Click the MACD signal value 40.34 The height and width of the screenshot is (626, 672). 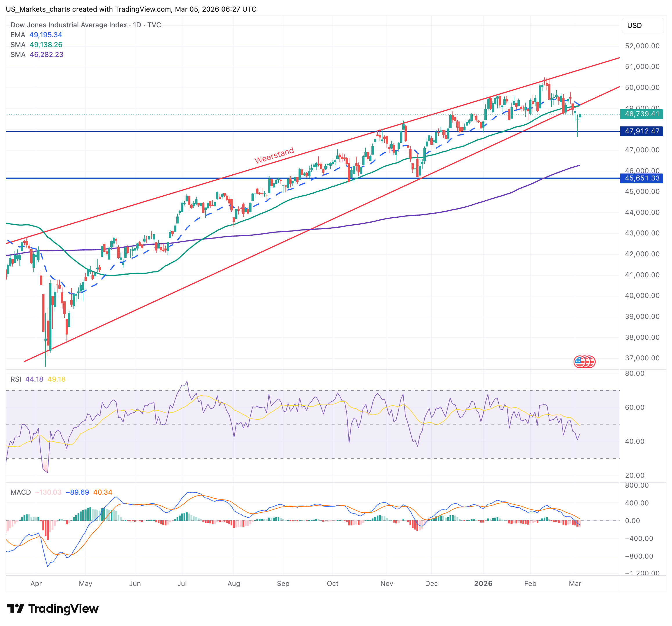click(103, 492)
